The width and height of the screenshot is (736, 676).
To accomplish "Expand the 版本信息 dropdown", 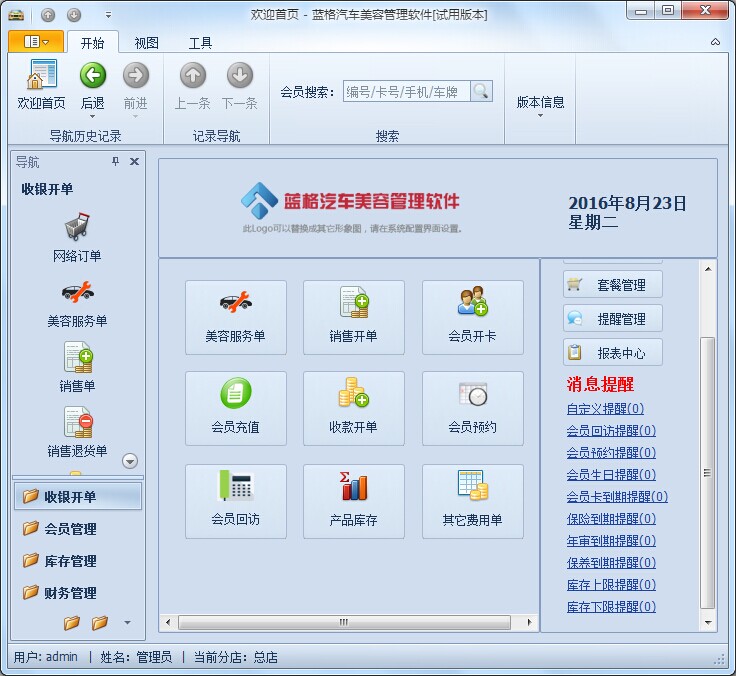I will pyautogui.click(x=540, y=106).
